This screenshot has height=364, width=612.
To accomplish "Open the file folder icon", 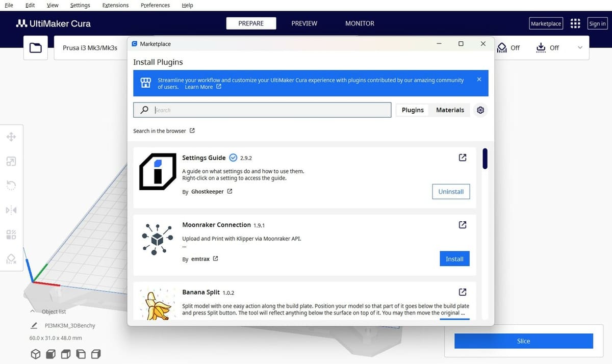I will click(36, 47).
